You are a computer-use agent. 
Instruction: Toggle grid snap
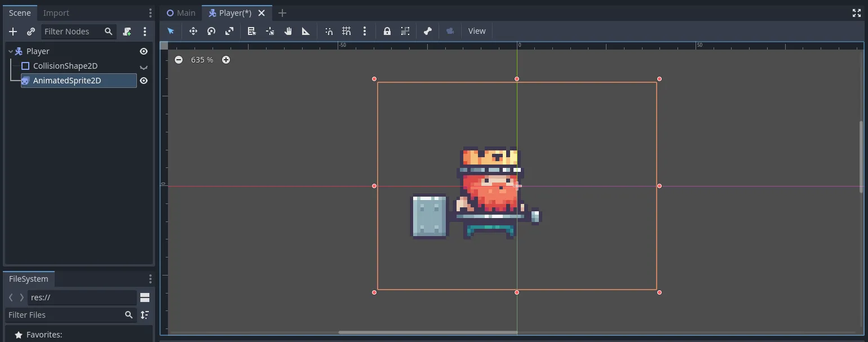click(x=347, y=31)
